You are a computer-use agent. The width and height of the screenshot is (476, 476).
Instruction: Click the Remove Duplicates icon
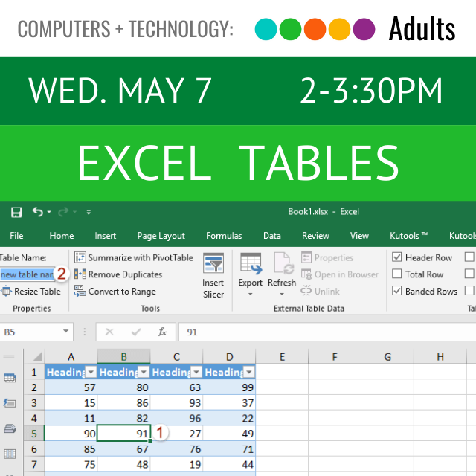[x=80, y=274]
